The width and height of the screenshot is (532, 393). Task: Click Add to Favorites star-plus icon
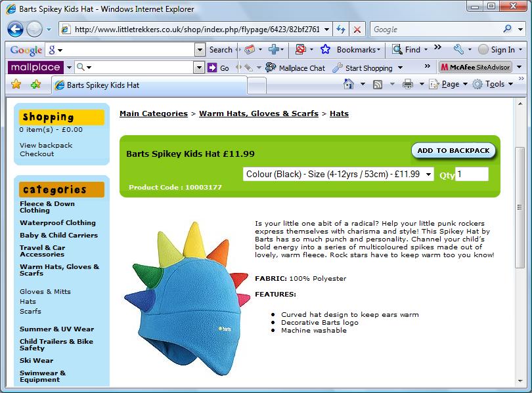tap(35, 85)
